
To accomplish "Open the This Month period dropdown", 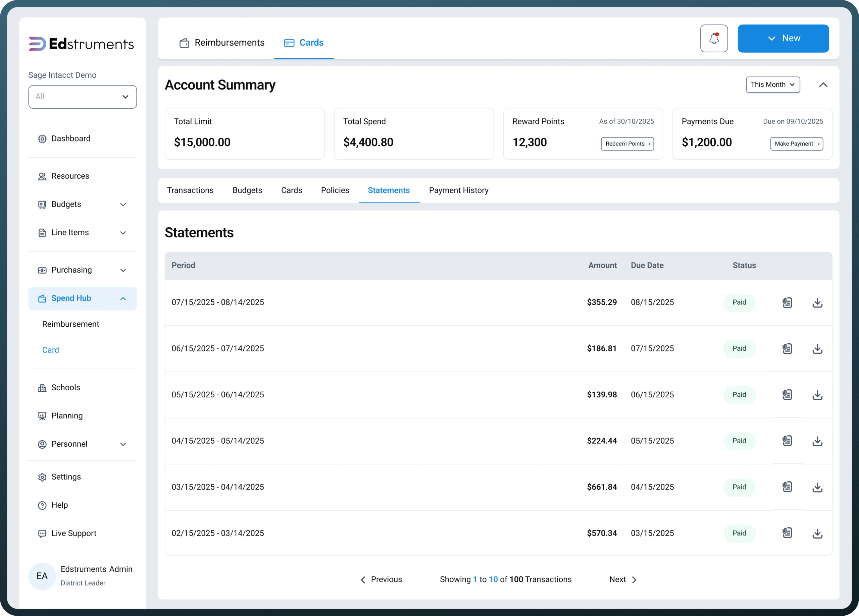I will (x=773, y=85).
